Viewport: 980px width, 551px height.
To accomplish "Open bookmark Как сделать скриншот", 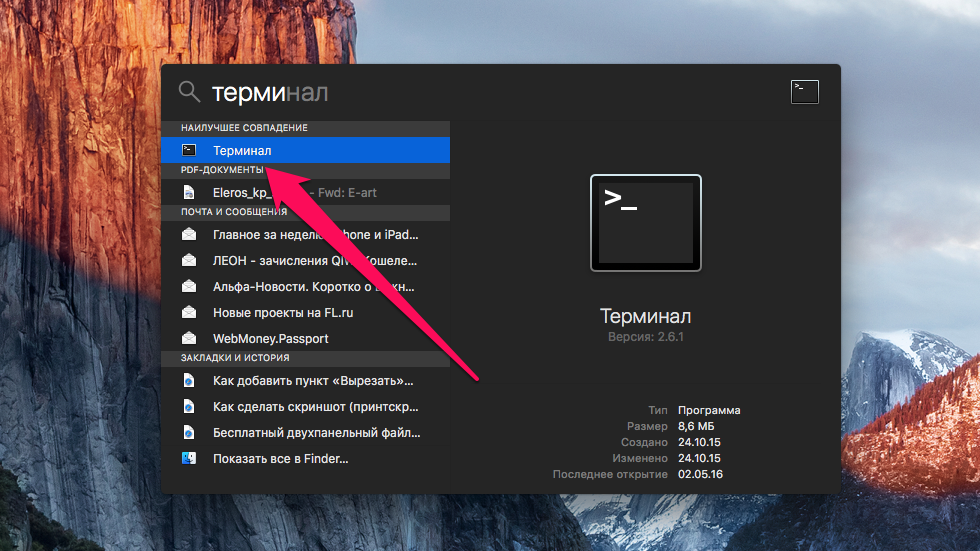I will [306, 407].
